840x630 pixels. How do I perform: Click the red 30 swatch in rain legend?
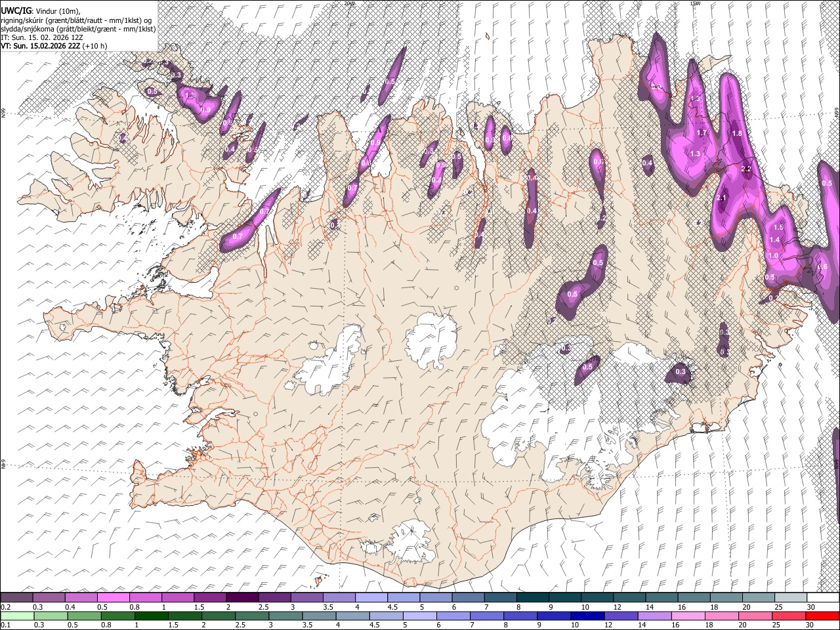coord(822,616)
